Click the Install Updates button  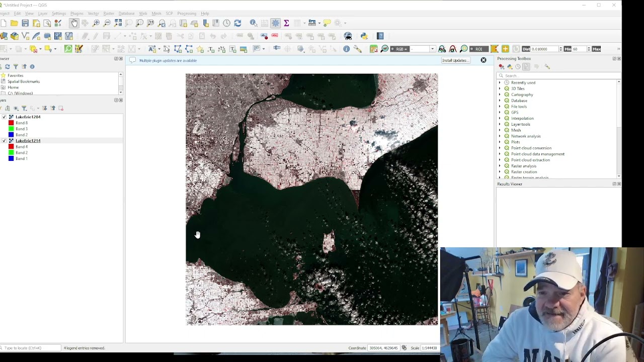(x=455, y=60)
